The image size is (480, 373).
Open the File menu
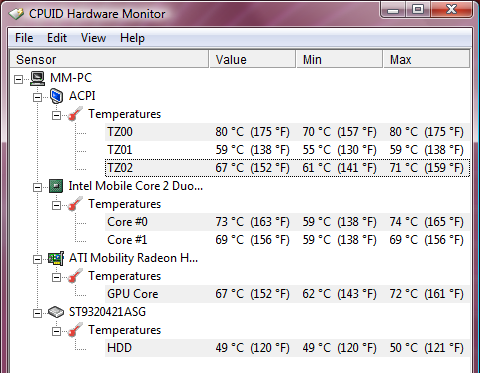[24, 38]
